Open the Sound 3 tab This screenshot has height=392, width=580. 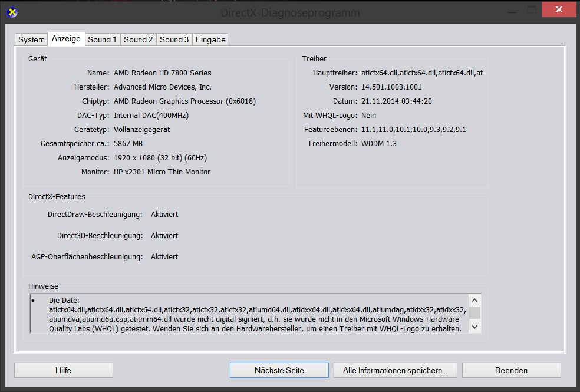174,39
